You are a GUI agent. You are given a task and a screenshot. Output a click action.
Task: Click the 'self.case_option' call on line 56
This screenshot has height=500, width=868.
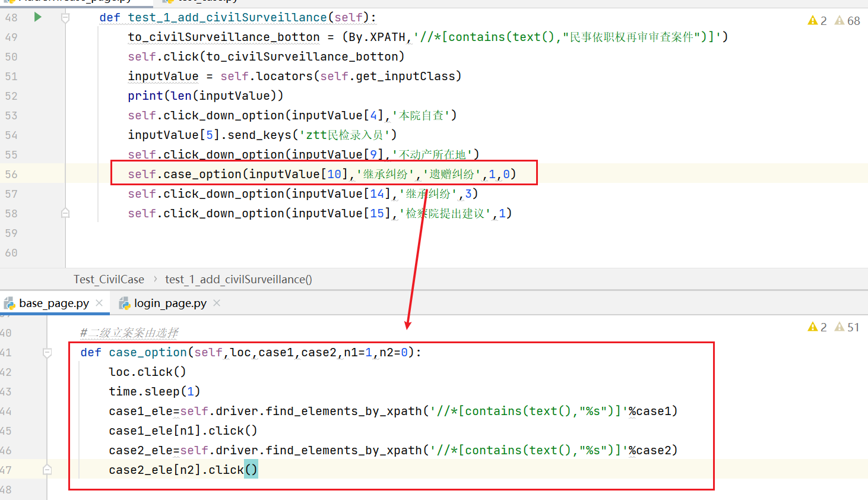[x=185, y=174]
